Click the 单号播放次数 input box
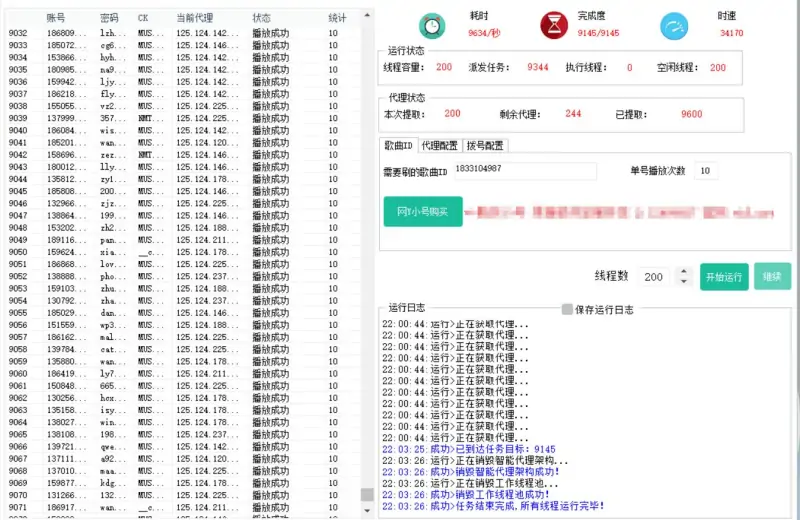 [x=706, y=171]
